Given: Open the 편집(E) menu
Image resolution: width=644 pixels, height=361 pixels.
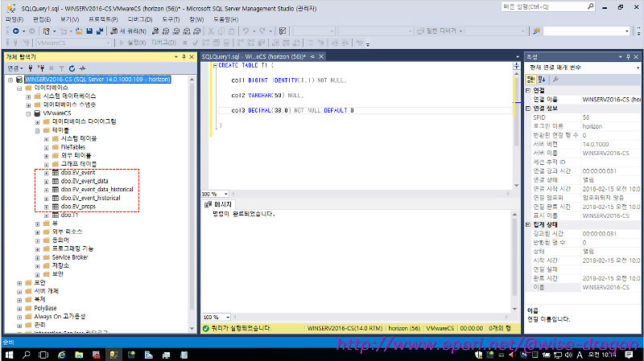Looking at the screenshot, I should 42,19.
